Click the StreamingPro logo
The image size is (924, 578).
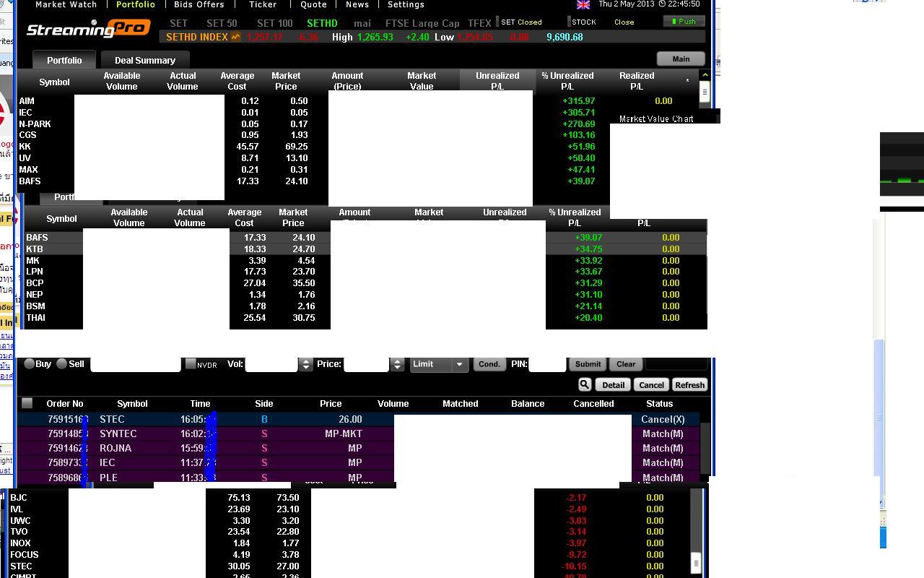tap(88, 28)
